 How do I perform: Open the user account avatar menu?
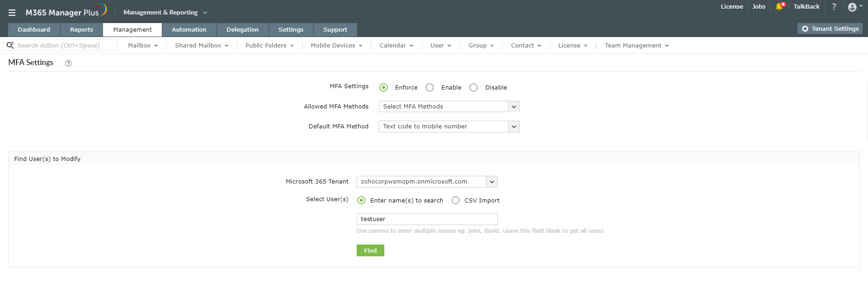(x=853, y=7)
